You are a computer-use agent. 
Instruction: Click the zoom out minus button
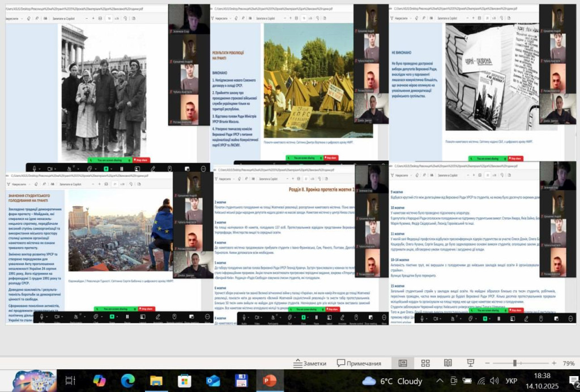click(x=488, y=363)
